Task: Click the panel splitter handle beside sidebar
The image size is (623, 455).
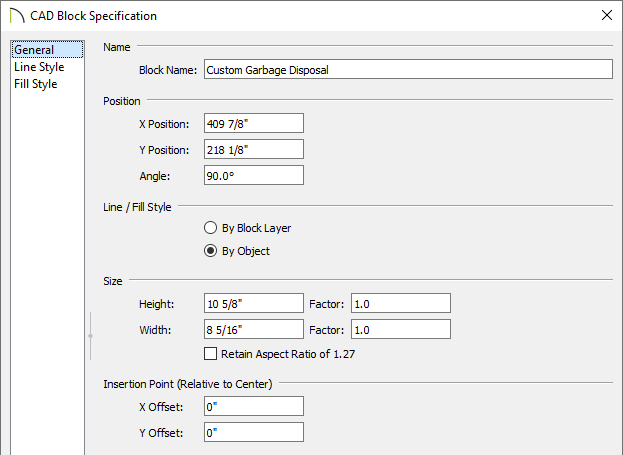Action: coord(91,336)
